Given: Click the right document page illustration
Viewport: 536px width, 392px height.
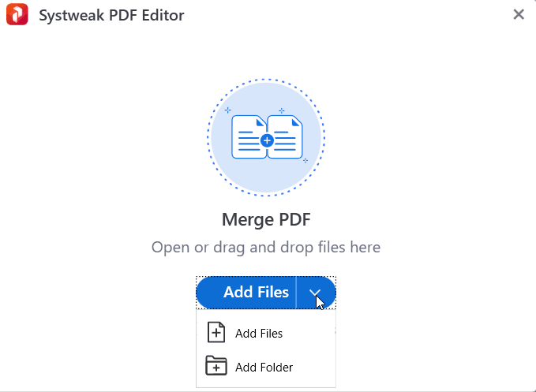Looking at the screenshot, I should point(285,137).
